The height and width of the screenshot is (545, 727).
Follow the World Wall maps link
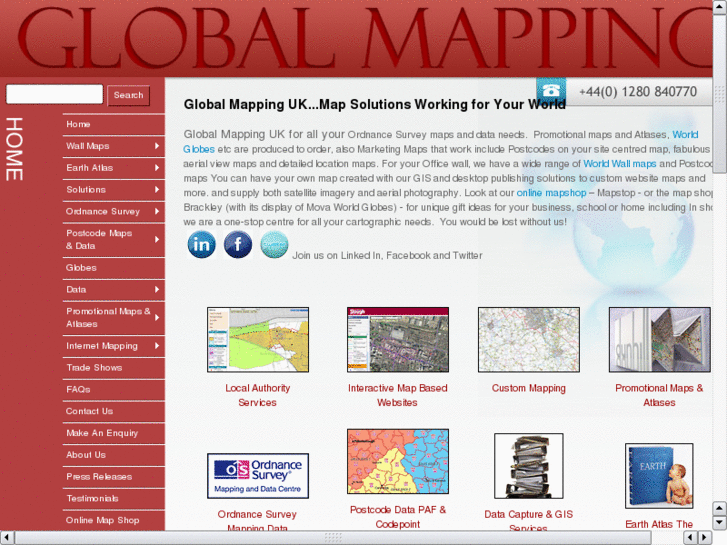(x=619, y=164)
